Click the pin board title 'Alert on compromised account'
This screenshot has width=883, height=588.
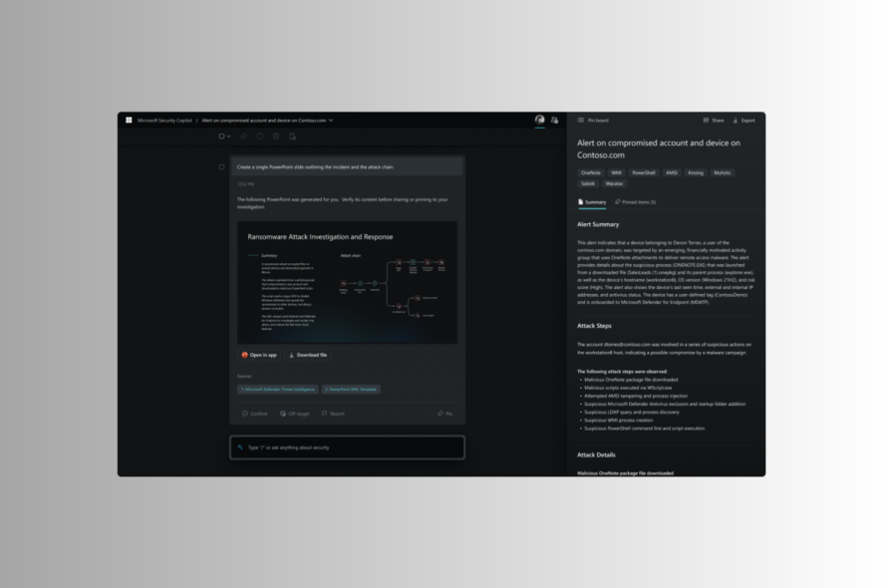click(x=659, y=148)
